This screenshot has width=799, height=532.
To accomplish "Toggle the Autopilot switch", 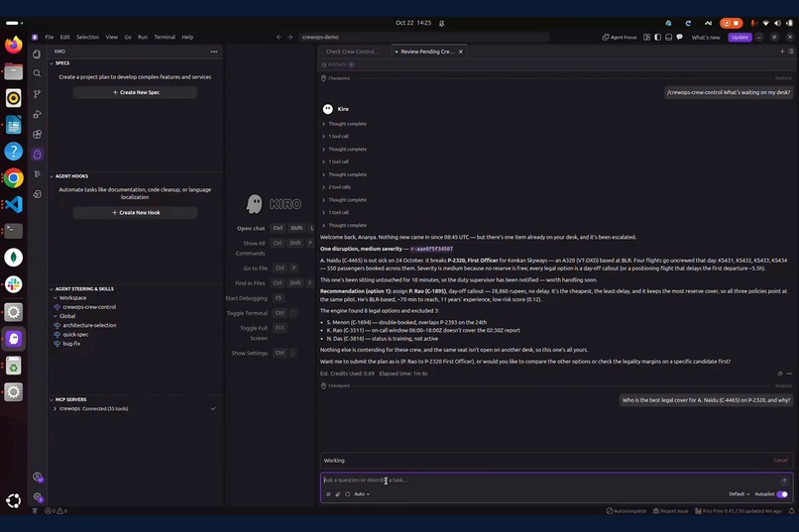I will pos(782,494).
